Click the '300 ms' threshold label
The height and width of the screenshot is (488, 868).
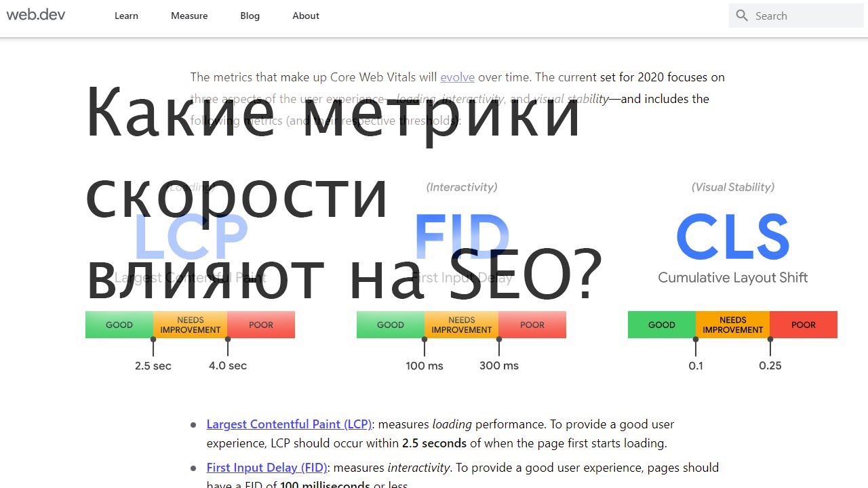(499, 366)
